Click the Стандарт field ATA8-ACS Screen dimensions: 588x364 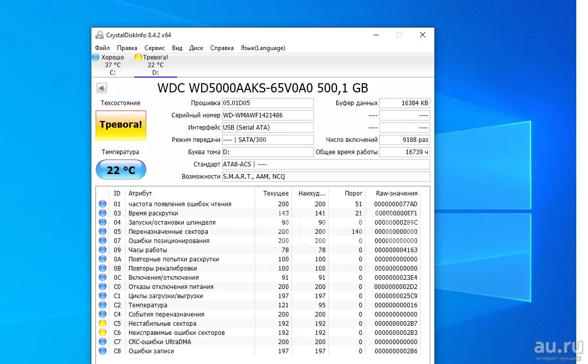[x=326, y=164]
